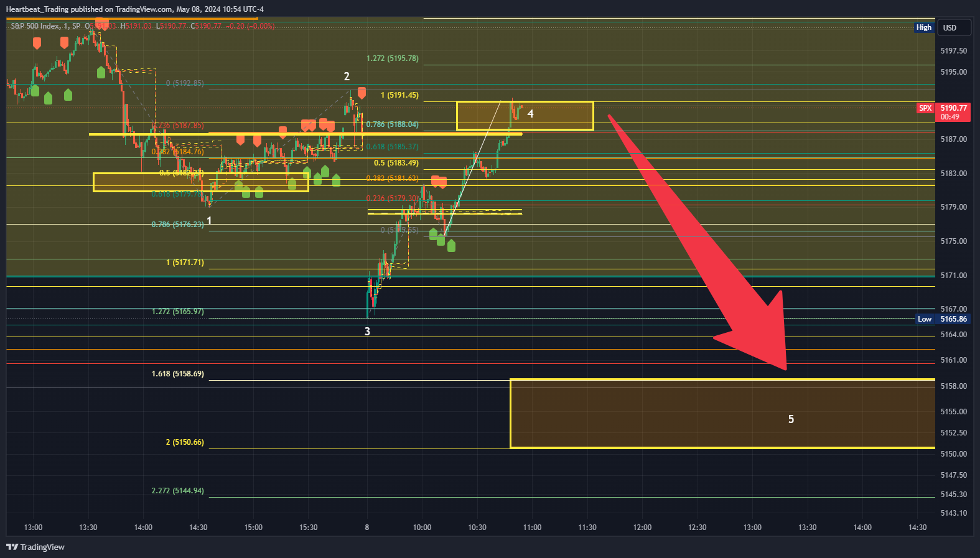Screen dimensions: 980x558
Task: Click the 5165.86 low price value
Action: tap(953, 319)
